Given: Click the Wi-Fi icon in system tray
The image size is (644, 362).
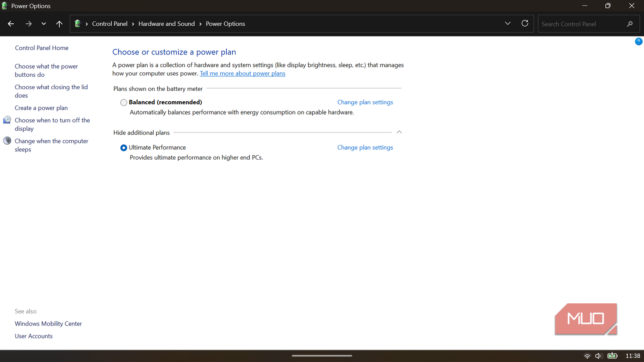Looking at the screenshot, I should click(x=587, y=356).
